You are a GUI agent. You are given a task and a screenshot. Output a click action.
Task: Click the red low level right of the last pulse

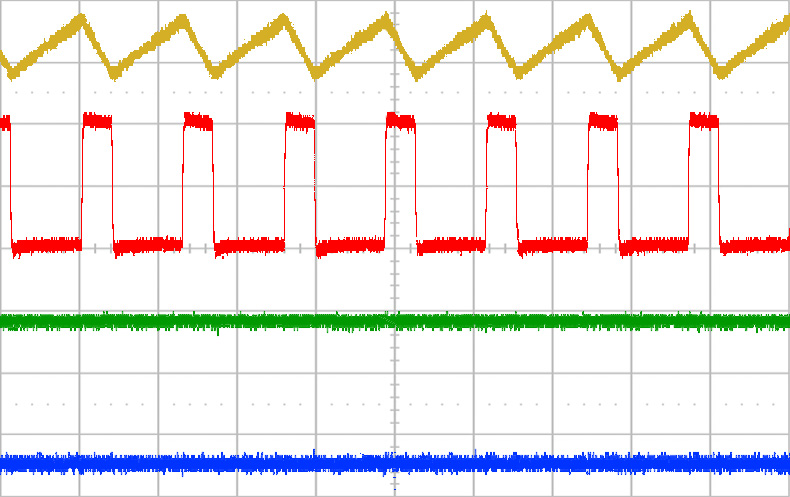point(755,243)
